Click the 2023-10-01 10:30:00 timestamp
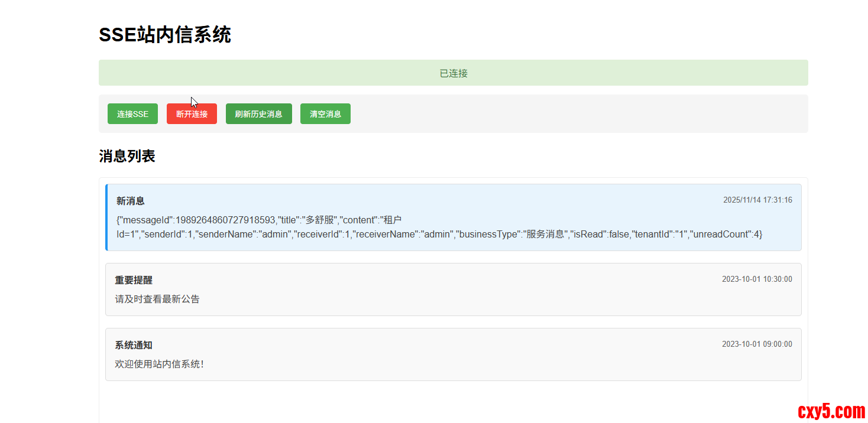 click(x=757, y=279)
